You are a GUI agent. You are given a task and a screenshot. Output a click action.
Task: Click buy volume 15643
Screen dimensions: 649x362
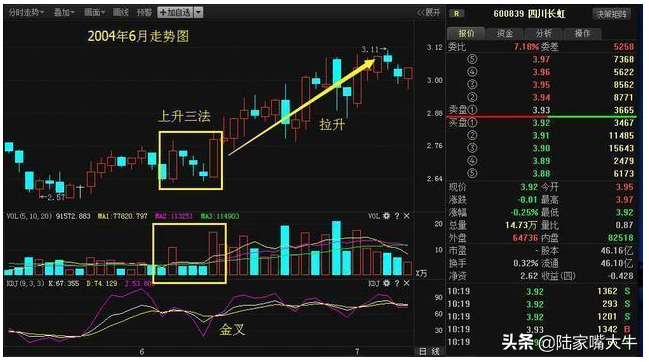[621, 148]
